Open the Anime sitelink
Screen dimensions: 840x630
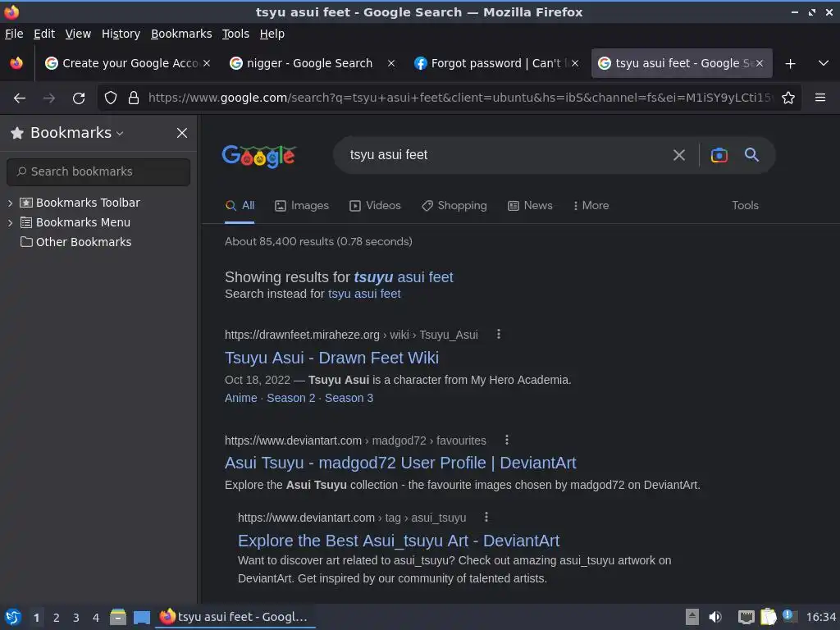coord(241,399)
